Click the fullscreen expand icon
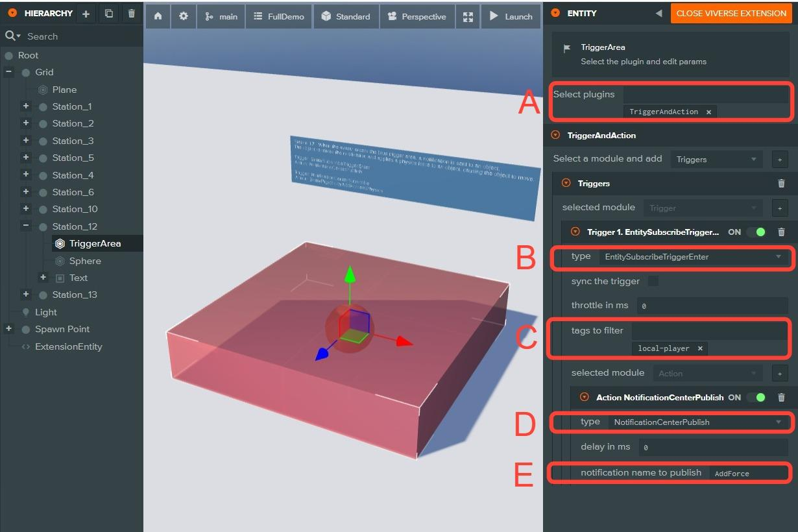This screenshot has width=798, height=532. 468,17
